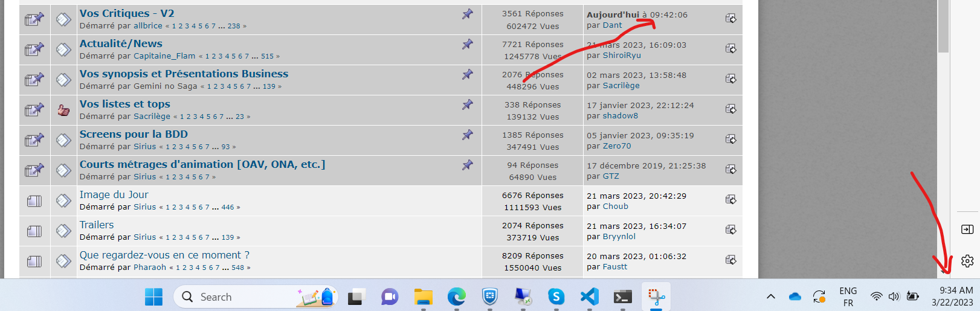This screenshot has height=311, width=980.
Task: View the profile of Gemini no Saga
Action: [x=166, y=86]
